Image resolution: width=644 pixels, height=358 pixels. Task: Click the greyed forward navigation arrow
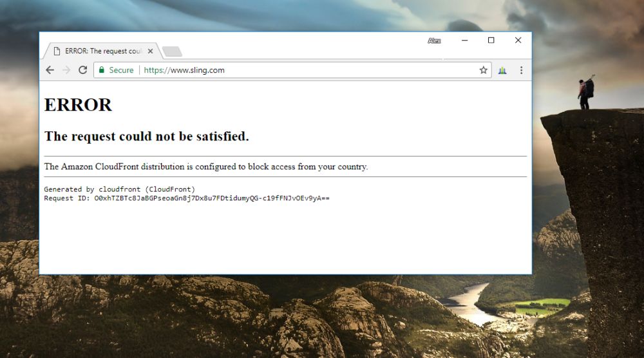coord(66,70)
